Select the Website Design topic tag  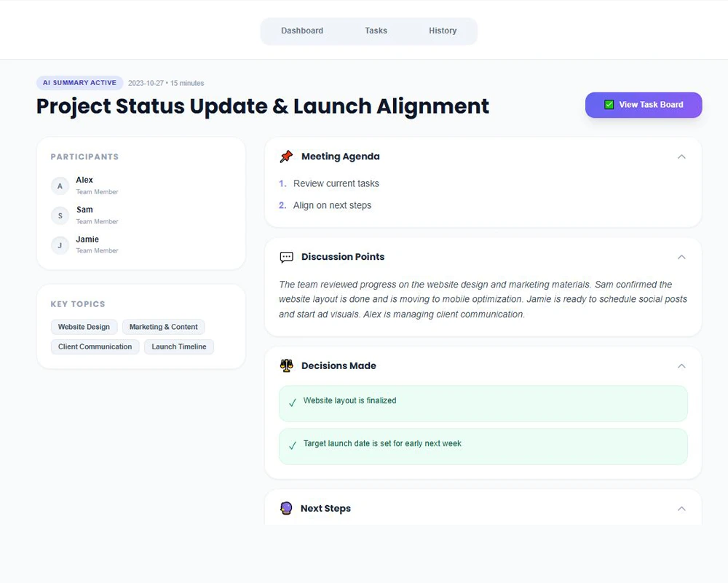[x=84, y=327]
